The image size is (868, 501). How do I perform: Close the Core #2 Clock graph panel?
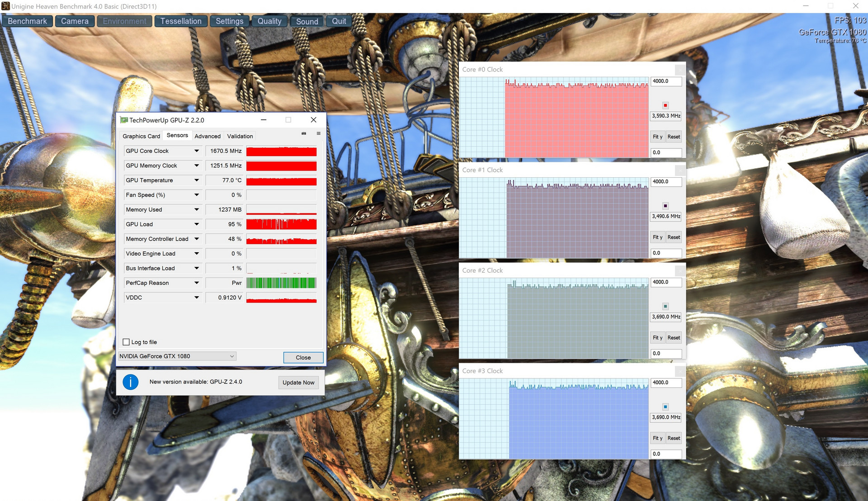(x=679, y=271)
